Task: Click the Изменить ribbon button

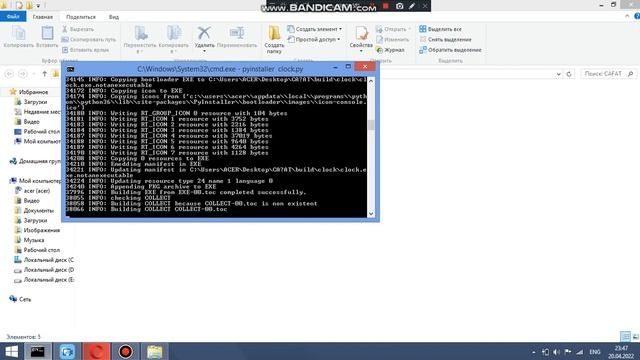Action: tap(392, 40)
